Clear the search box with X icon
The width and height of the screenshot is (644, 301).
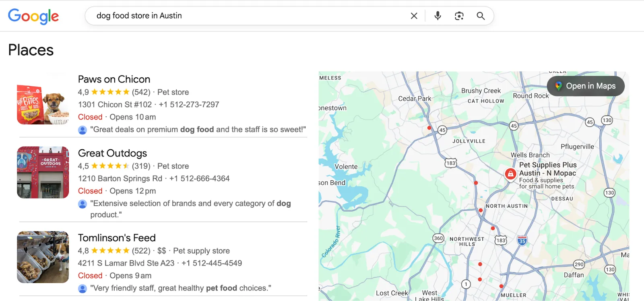coord(414,16)
